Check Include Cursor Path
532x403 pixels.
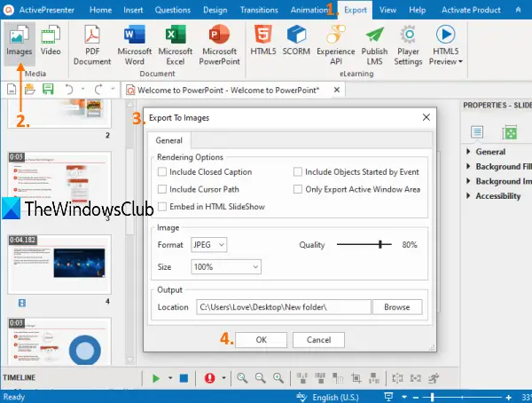(162, 189)
